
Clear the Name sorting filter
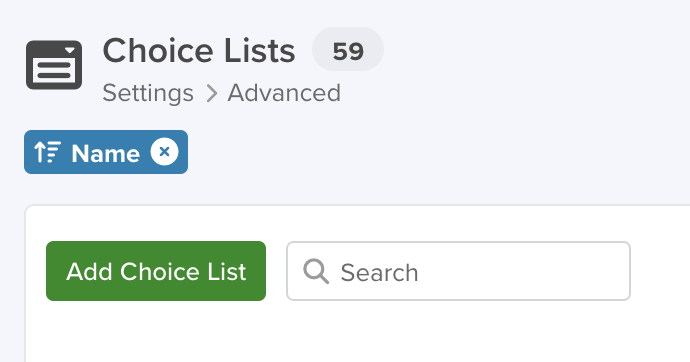tap(165, 152)
